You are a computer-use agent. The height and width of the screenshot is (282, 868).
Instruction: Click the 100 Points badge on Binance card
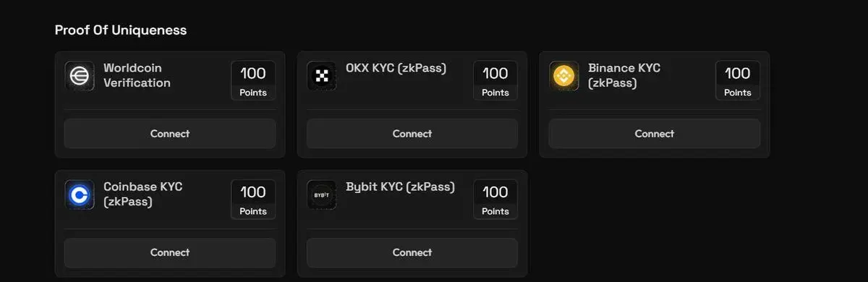tap(738, 81)
